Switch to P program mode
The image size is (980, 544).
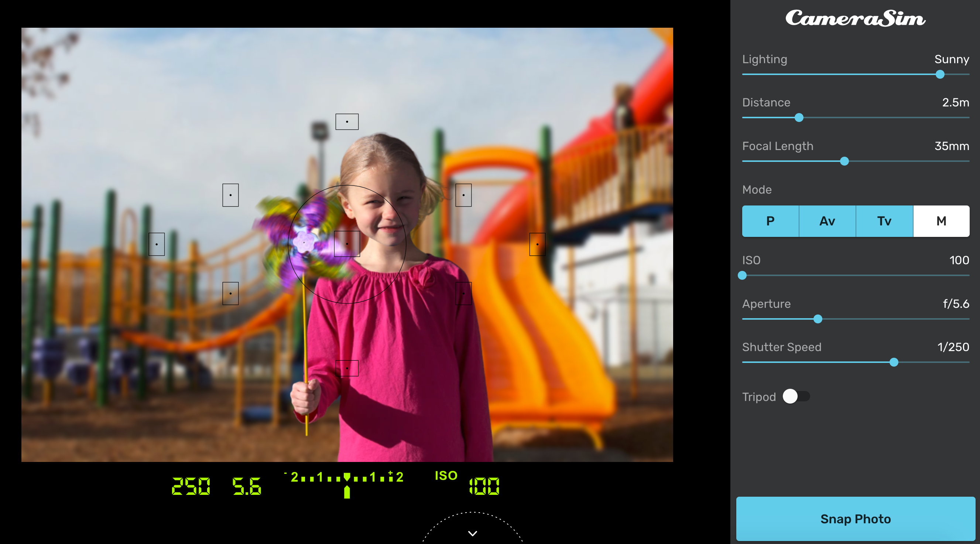tap(770, 221)
